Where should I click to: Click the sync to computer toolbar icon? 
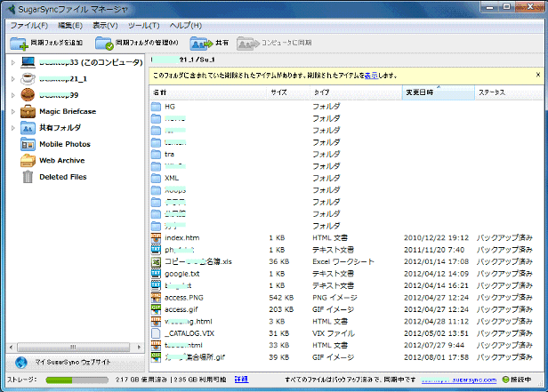pos(248,44)
